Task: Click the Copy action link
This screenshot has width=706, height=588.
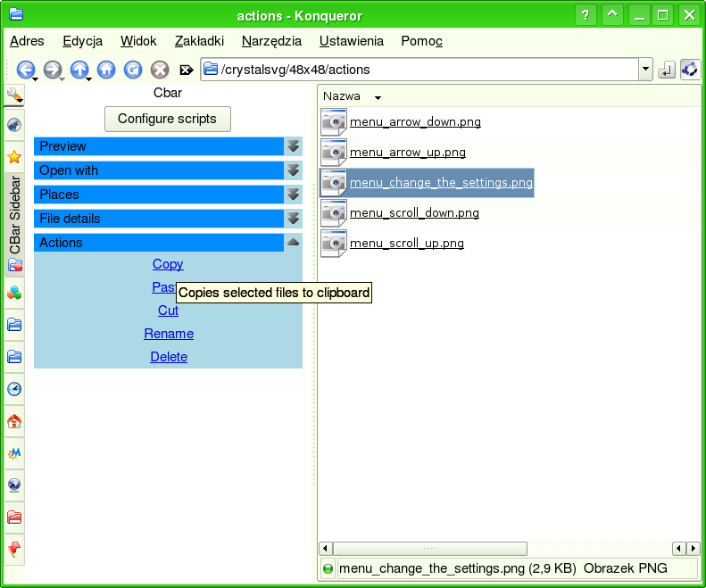Action: point(168,264)
